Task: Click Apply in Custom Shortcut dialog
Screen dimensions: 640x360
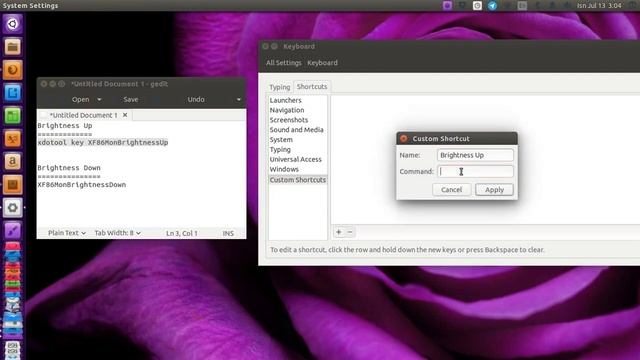Action: pyautogui.click(x=494, y=190)
